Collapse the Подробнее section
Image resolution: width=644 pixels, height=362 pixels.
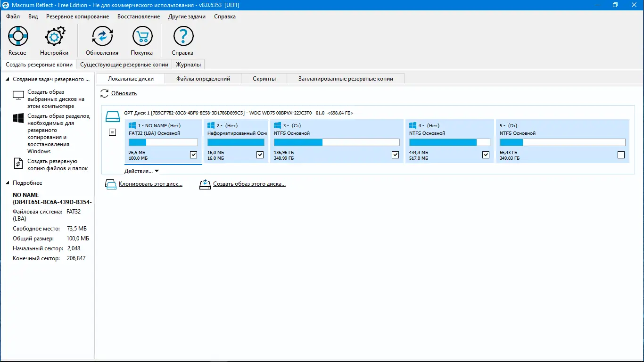tap(8, 183)
